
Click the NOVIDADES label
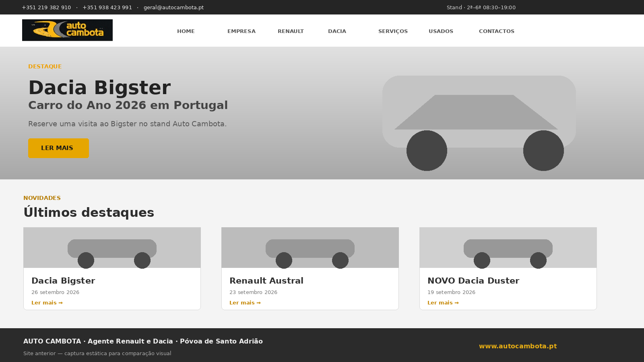click(x=42, y=198)
